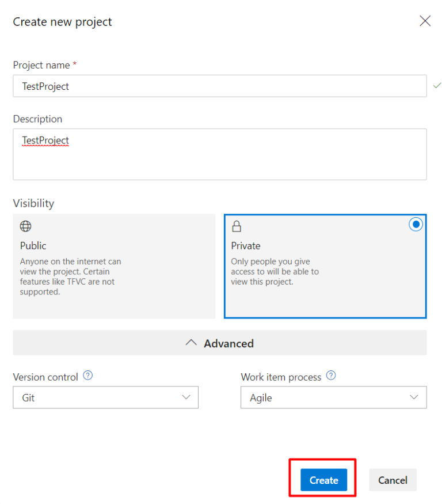
Task: Click the Create new project dialog title
Action: (62, 22)
